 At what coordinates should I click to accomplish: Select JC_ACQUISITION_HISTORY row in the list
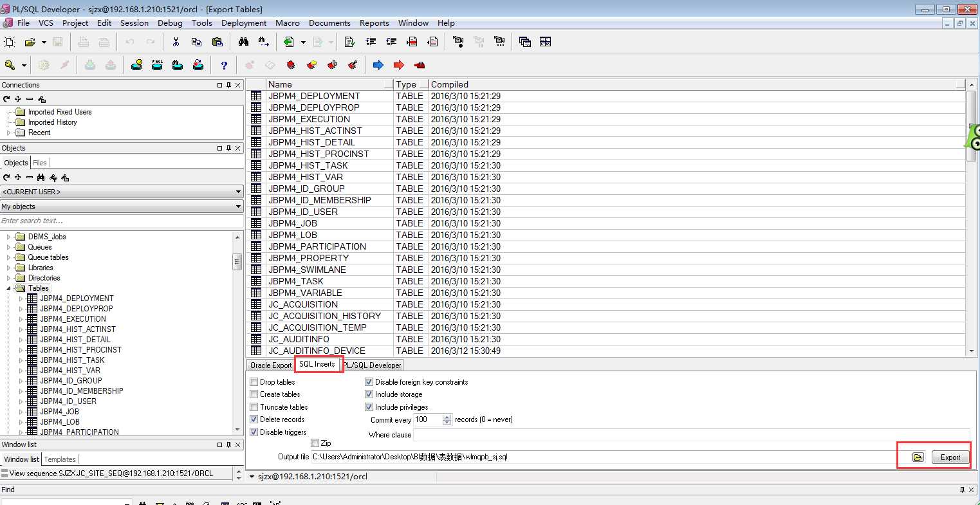click(x=606, y=316)
